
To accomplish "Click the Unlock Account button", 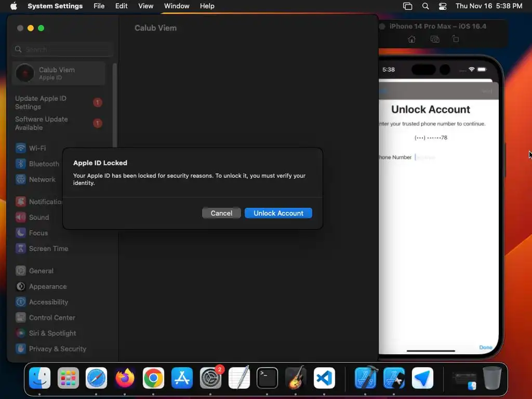I will coord(278,213).
